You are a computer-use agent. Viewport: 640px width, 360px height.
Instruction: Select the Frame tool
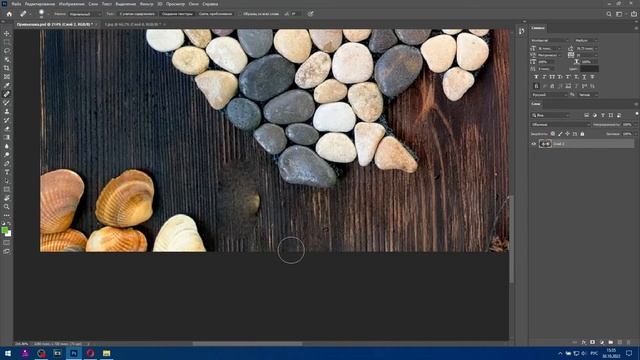coord(7,76)
